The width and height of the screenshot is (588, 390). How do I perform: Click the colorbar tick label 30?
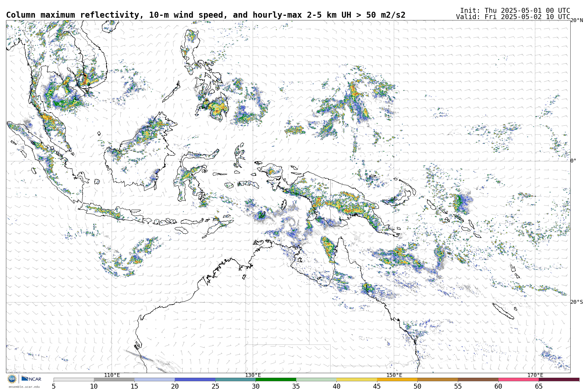[x=256, y=386]
